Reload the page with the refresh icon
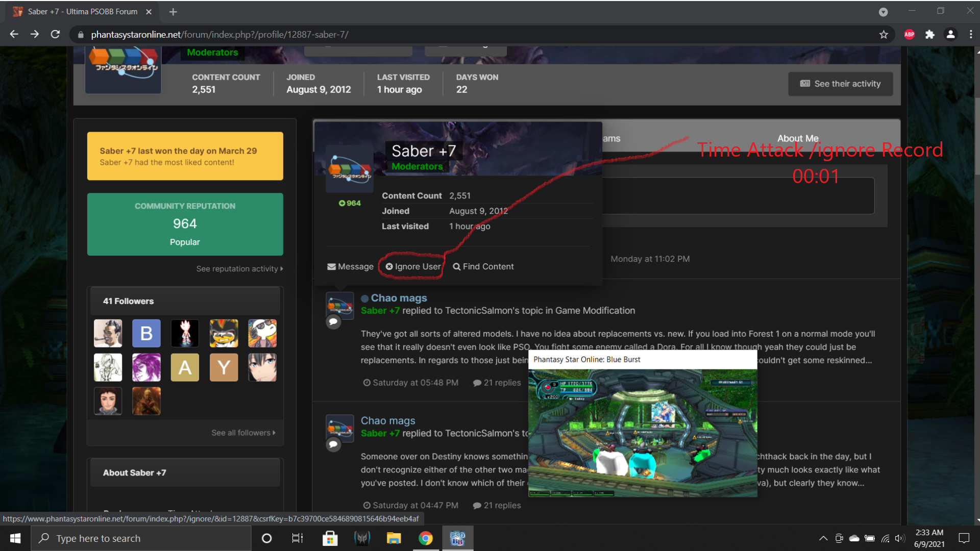The height and width of the screenshot is (551, 980). tap(55, 34)
